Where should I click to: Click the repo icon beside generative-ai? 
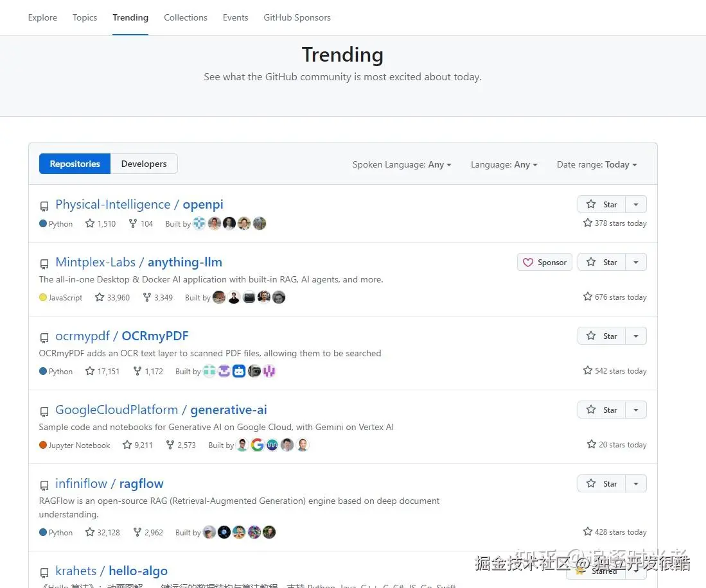pos(44,411)
